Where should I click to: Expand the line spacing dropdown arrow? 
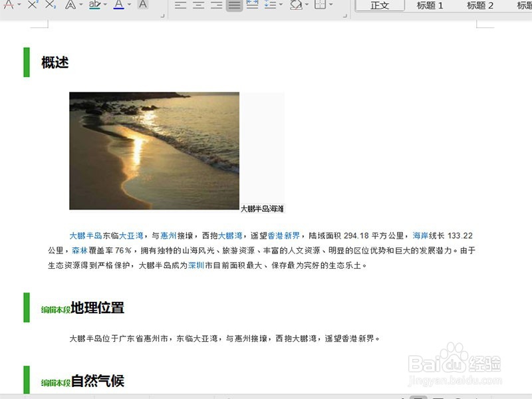click(281, 5)
